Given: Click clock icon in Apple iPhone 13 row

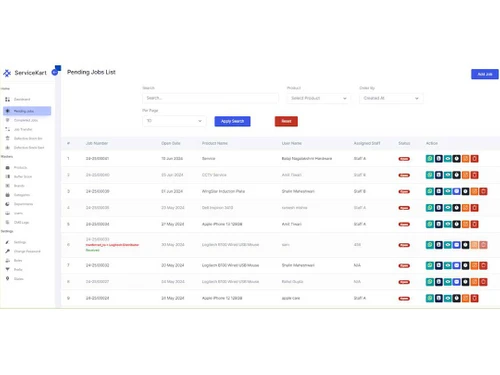Looking at the screenshot, I should [456, 224].
